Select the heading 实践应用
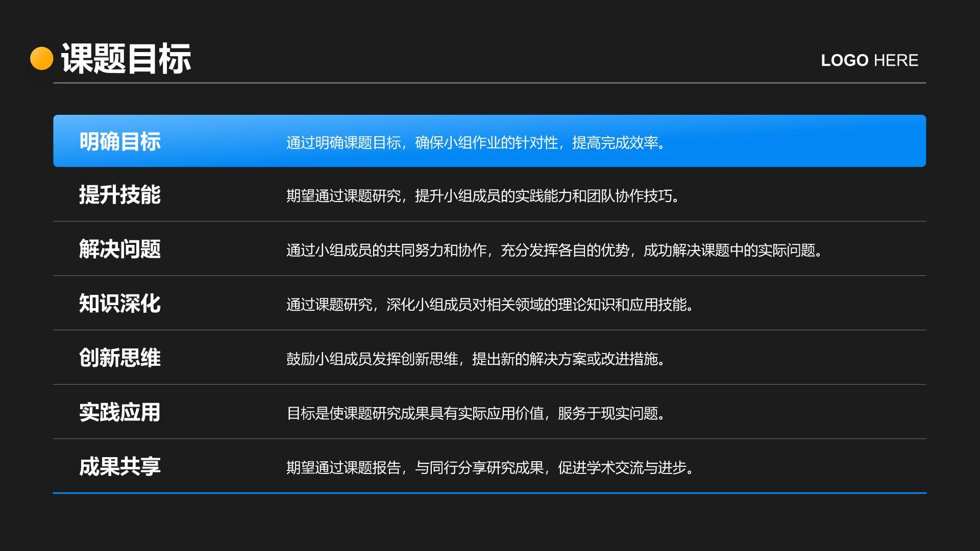The image size is (980, 551). pyautogui.click(x=120, y=412)
